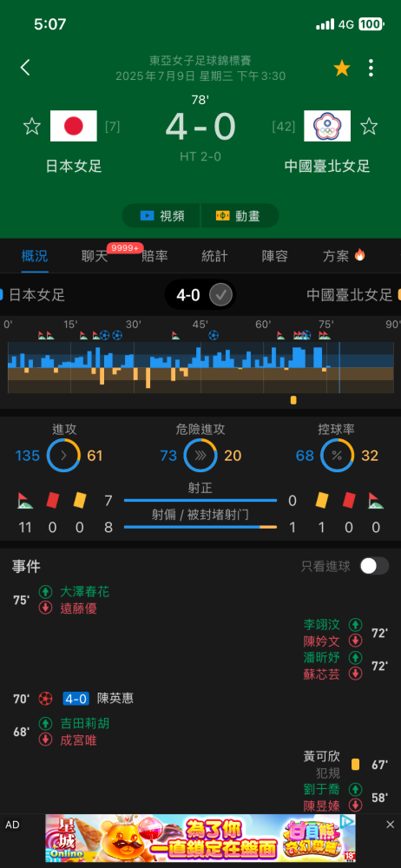
Task: Open the 控球率 possession percent circle
Action: (338, 456)
